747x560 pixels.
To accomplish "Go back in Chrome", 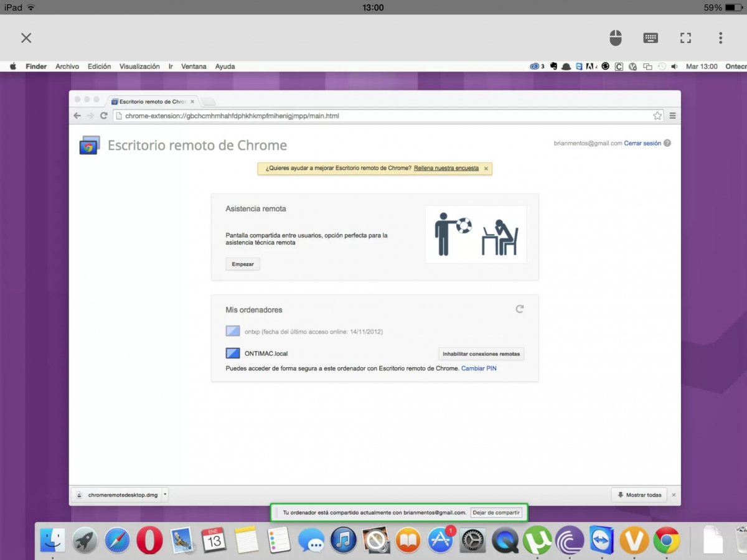I will [77, 116].
